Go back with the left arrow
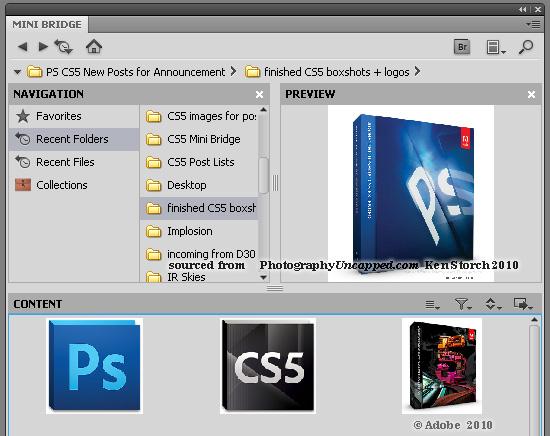Screen dimensions: 550x436 point(23,47)
